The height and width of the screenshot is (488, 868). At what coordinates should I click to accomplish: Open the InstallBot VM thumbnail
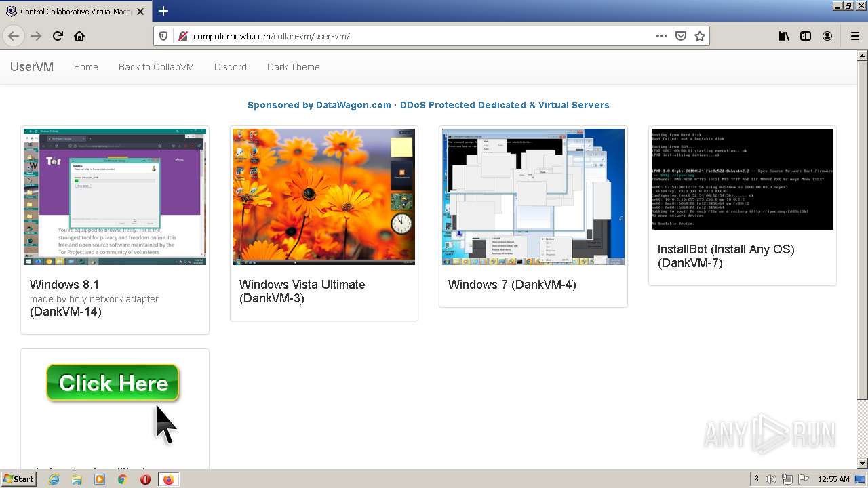click(743, 179)
